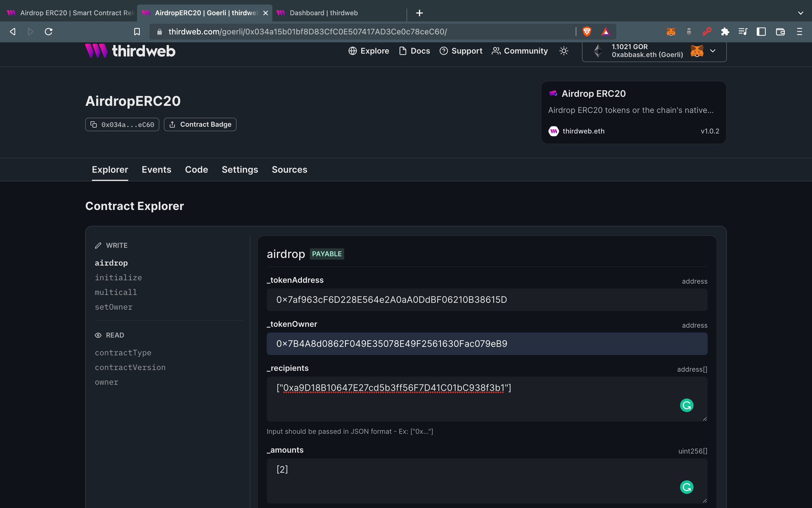The image size is (812, 508).
Task: Click the Explore navigation menu item
Action: tap(368, 50)
